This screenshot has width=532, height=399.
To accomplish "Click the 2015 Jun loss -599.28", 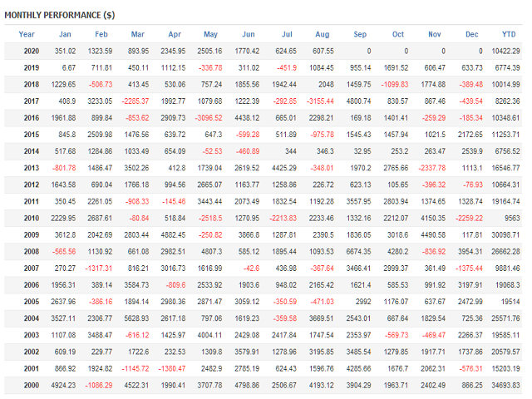I will (248, 135).
